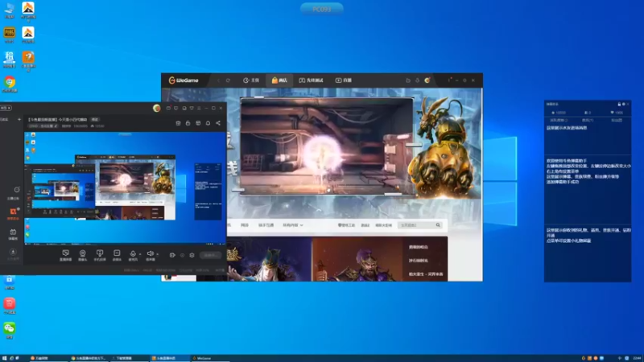644x362 pixels.
Task: Play the featured game video in WeGame store
Action: (x=327, y=146)
